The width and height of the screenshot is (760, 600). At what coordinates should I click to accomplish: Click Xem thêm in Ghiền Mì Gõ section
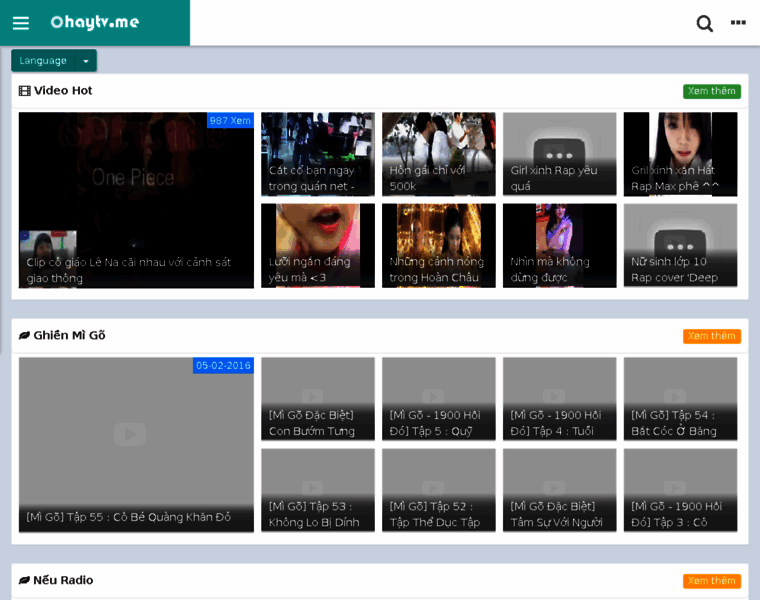click(x=712, y=336)
